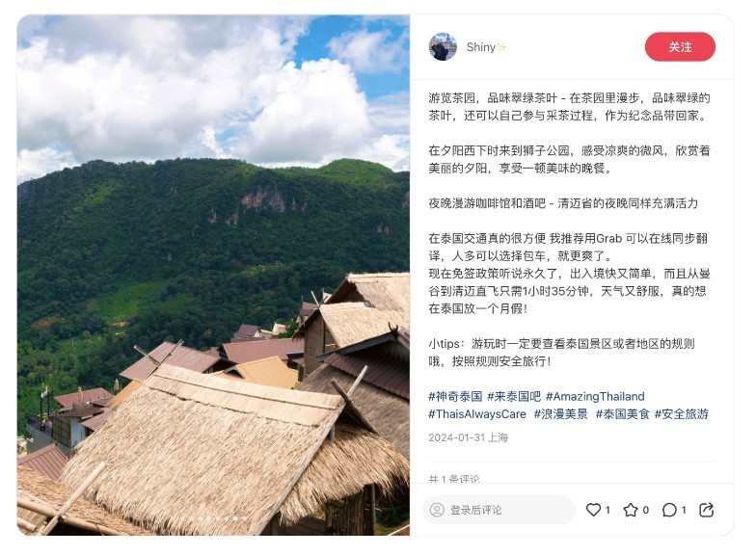Click the 共1条评论 comment count text
Viewport: 756px width, 555px height.
(x=453, y=479)
